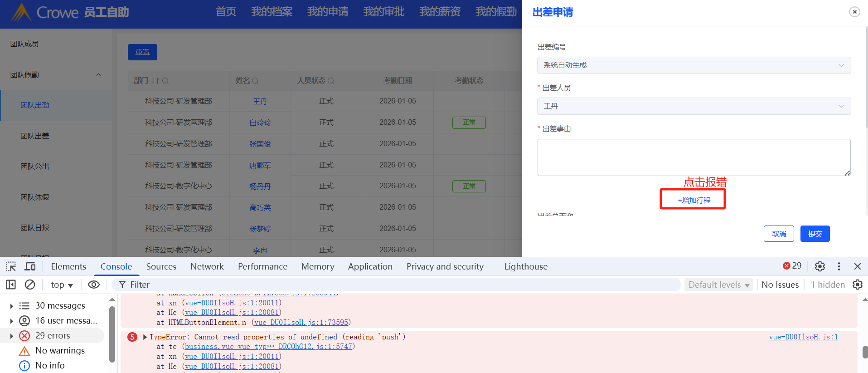Clear the console with the clear icon
Viewport: 868px width, 373px height.
30,285
